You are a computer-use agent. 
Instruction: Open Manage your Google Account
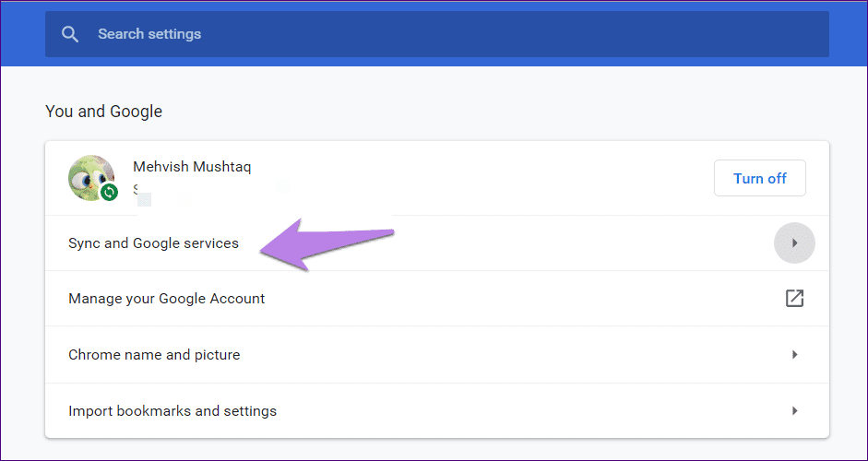point(437,299)
